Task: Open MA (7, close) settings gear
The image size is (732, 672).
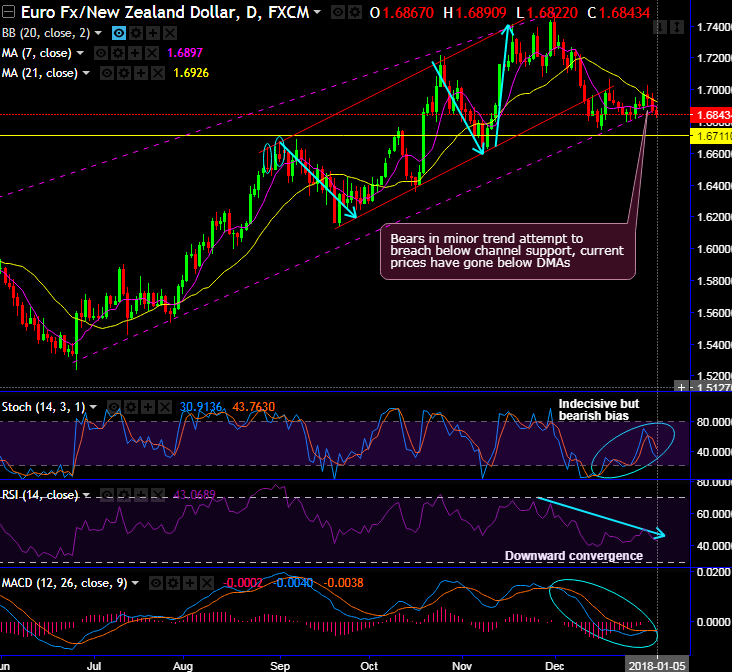Action: click(118, 53)
